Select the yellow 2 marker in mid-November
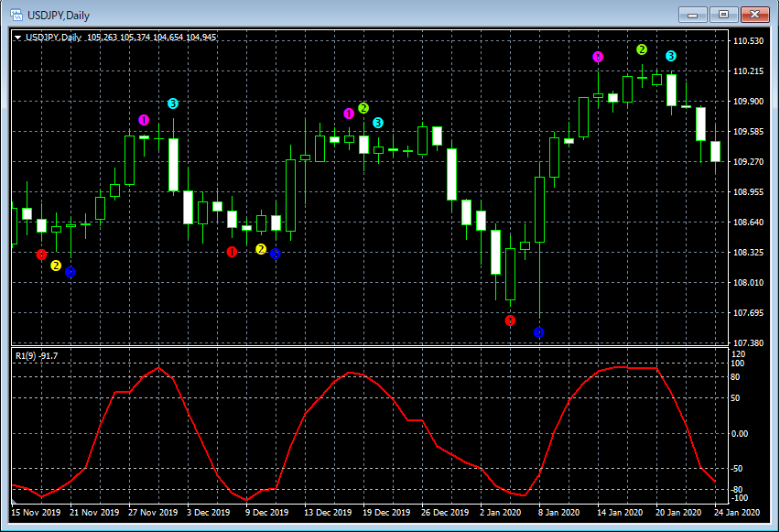Image resolution: width=780 pixels, height=532 pixels. click(x=56, y=266)
